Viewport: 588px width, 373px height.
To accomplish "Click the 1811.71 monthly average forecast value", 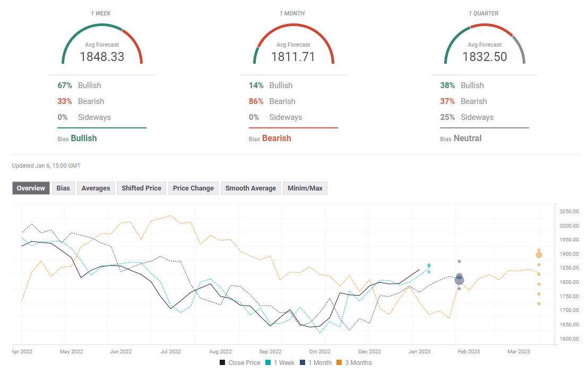I will 293,57.
